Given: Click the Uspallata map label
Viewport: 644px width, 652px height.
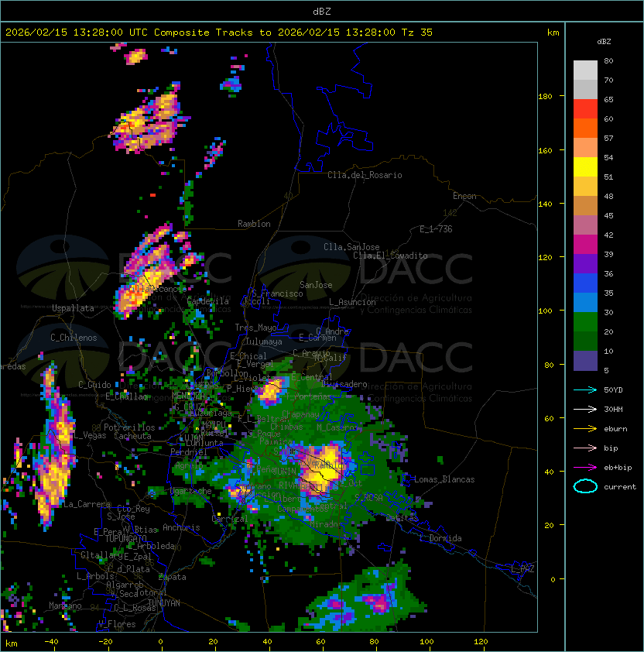Looking at the screenshot, I should coord(73,308).
